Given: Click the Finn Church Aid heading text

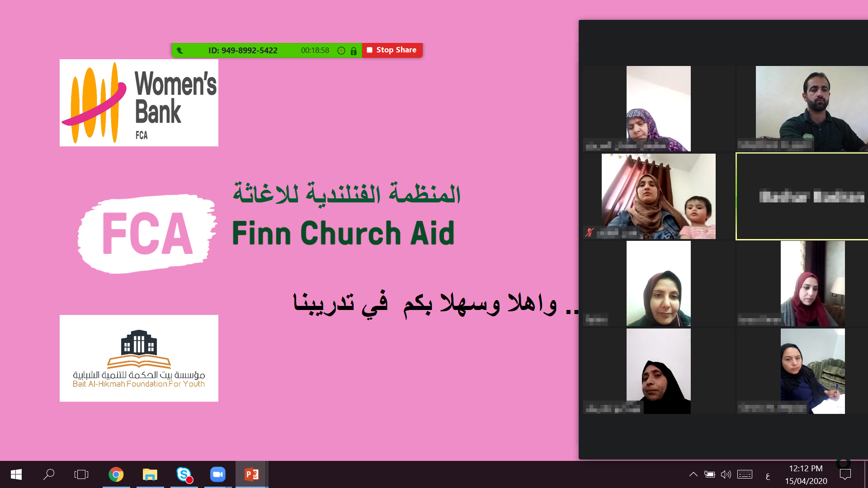Looking at the screenshot, I should [x=343, y=233].
